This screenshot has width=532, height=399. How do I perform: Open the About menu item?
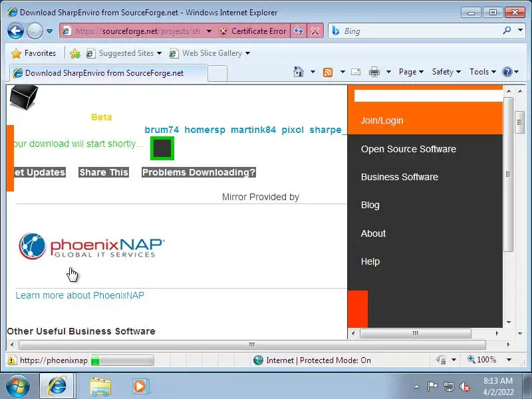(373, 233)
